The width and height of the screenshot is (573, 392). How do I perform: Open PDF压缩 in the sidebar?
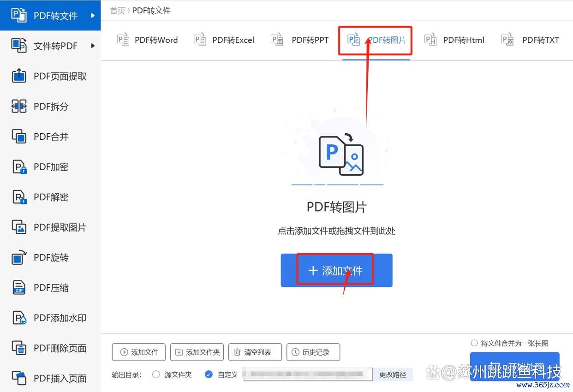(x=50, y=288)
